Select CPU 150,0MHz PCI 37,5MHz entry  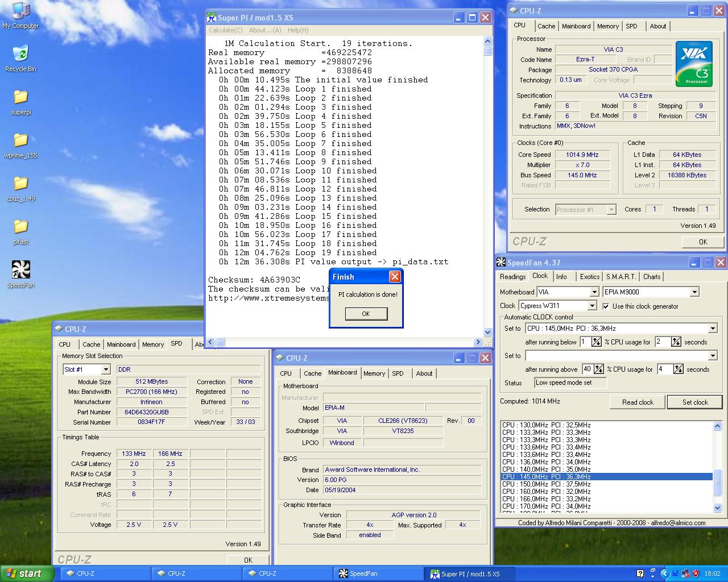coord(607,484)
